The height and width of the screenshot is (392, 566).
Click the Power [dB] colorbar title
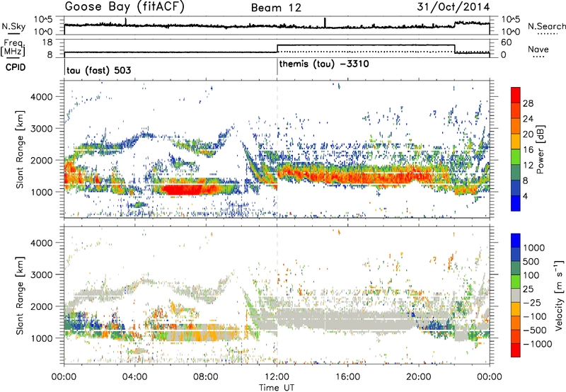pos(541,149)
